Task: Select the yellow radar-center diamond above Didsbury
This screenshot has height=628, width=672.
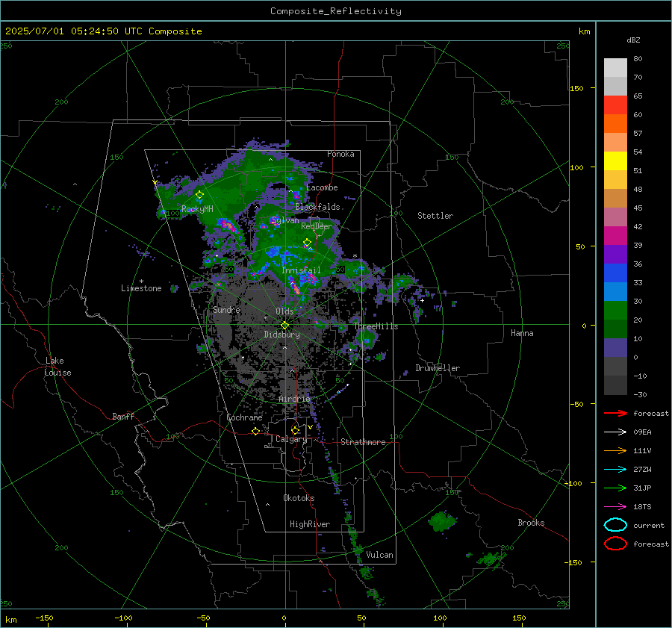Action: (x=284, y=326)
